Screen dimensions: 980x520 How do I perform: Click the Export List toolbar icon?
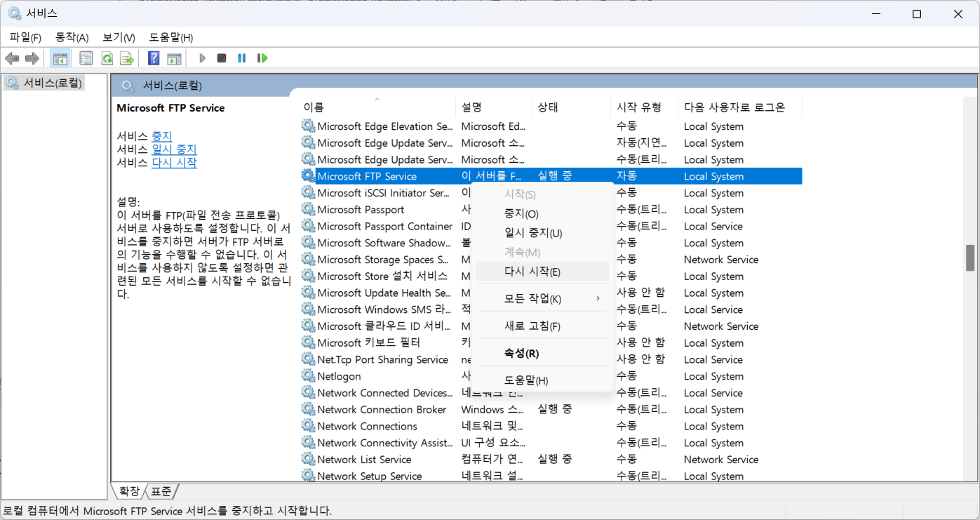126,58
